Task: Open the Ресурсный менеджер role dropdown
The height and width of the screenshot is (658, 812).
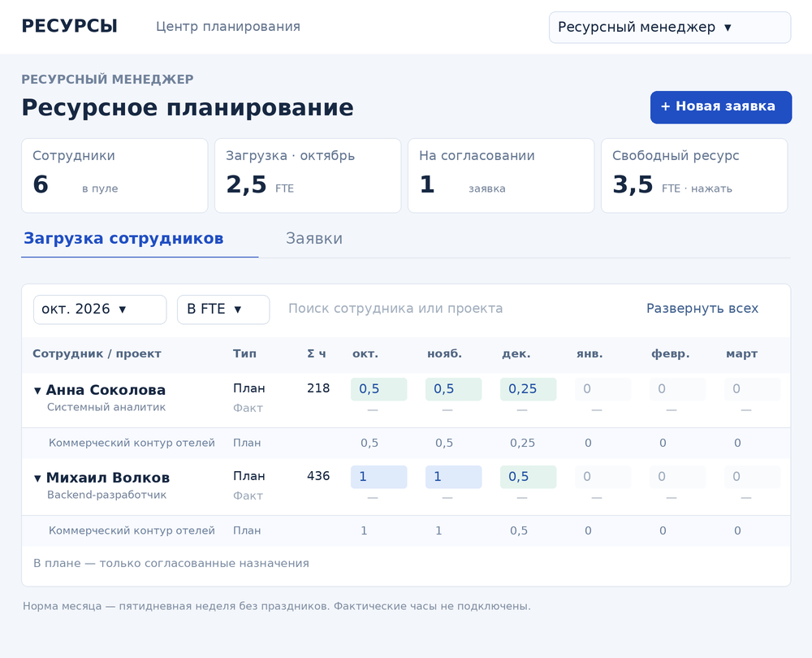Action: coord(670,28)
